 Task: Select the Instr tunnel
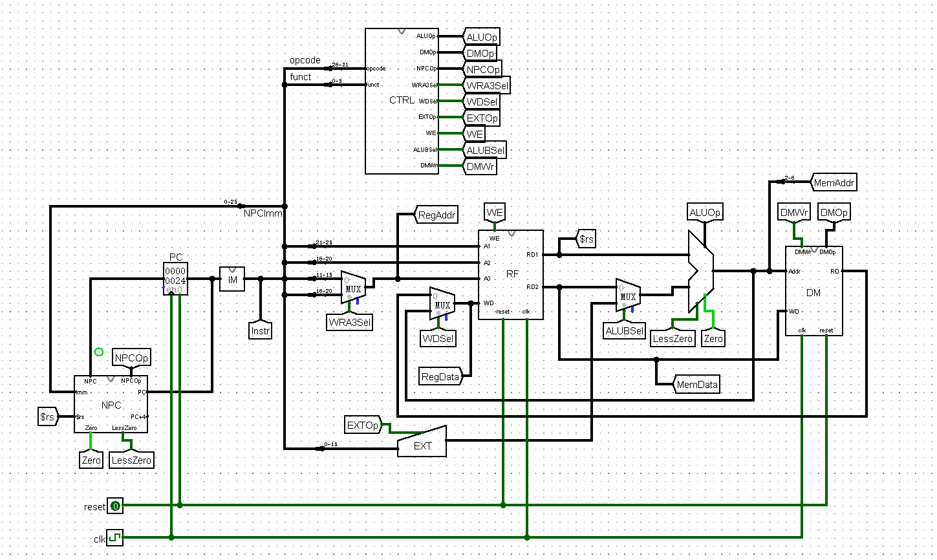[260, 329]
